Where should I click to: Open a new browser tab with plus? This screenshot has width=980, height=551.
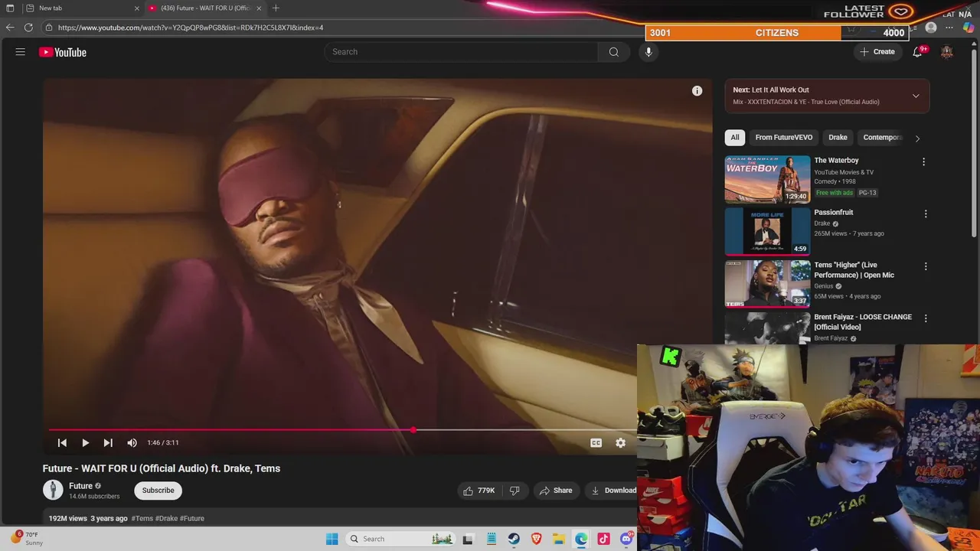click(276, 8)
